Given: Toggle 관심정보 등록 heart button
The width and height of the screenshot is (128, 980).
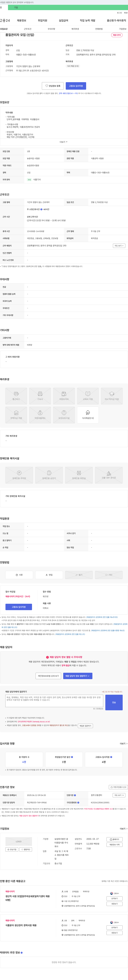Looking at the screenshot, I should pyautogui.click(x=53, y=86).
